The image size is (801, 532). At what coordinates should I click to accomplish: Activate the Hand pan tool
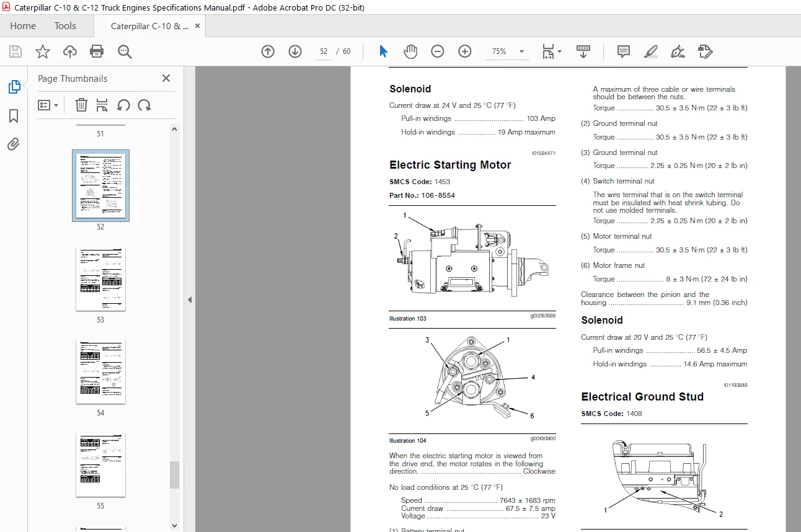pyautogui.click(x=410, y=51)
